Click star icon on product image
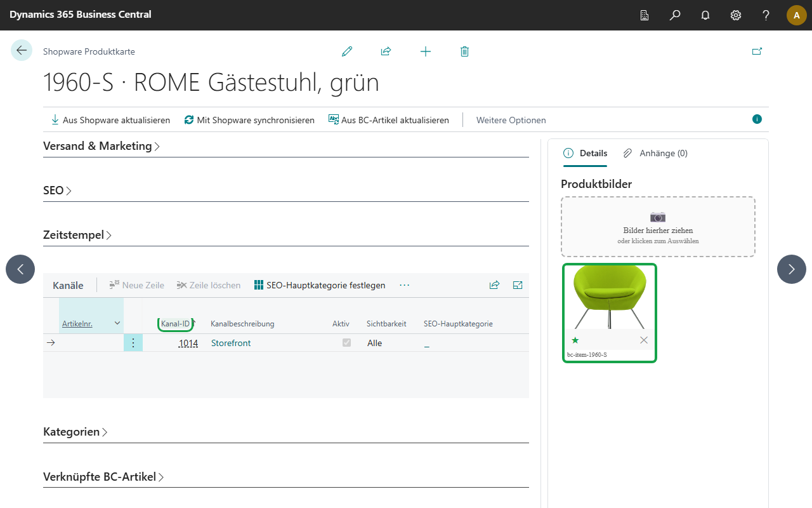This screenshot has width=812, height=508. click(x=575, y=340)
